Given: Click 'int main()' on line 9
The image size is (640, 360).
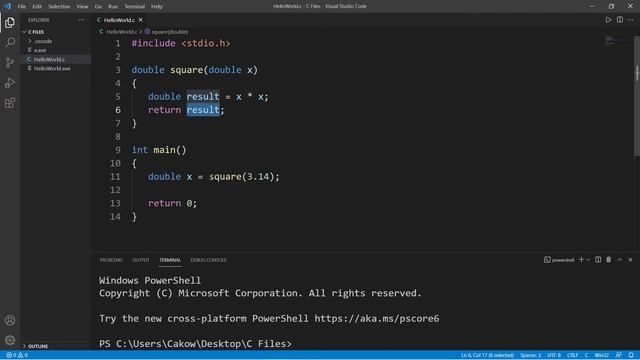Looking at the screenshot, I should click(159, 150).
